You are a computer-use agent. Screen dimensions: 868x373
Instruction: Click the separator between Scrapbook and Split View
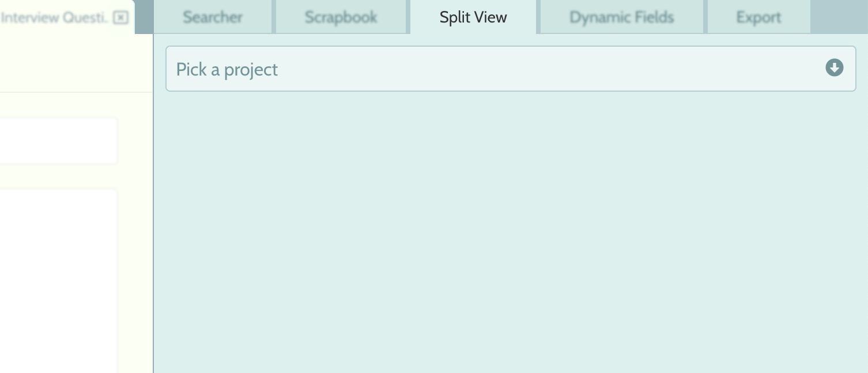(x=408, y=17)
